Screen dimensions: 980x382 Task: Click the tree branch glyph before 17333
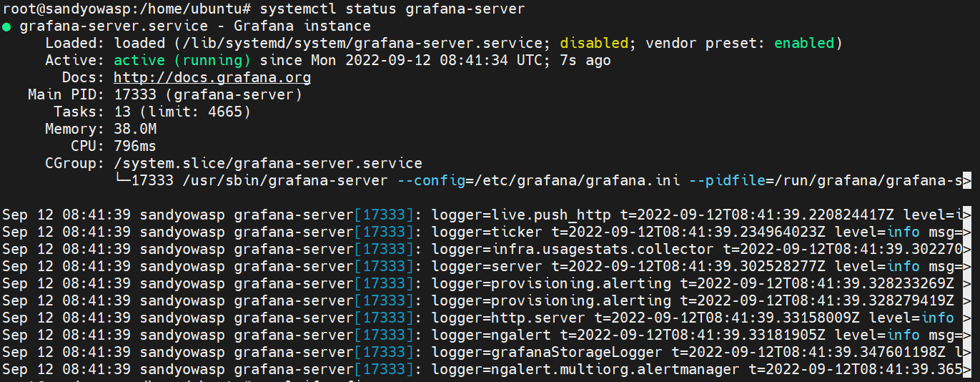point(122,181)
